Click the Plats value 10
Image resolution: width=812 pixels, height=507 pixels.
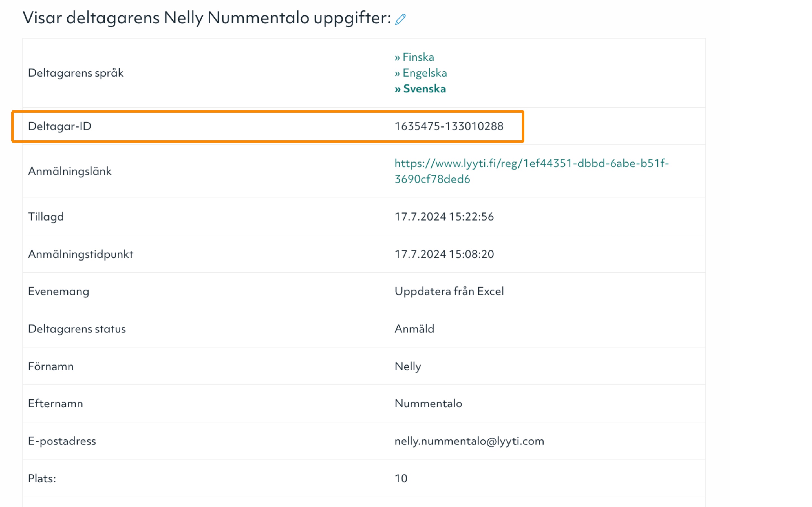[x=401, y=479]
